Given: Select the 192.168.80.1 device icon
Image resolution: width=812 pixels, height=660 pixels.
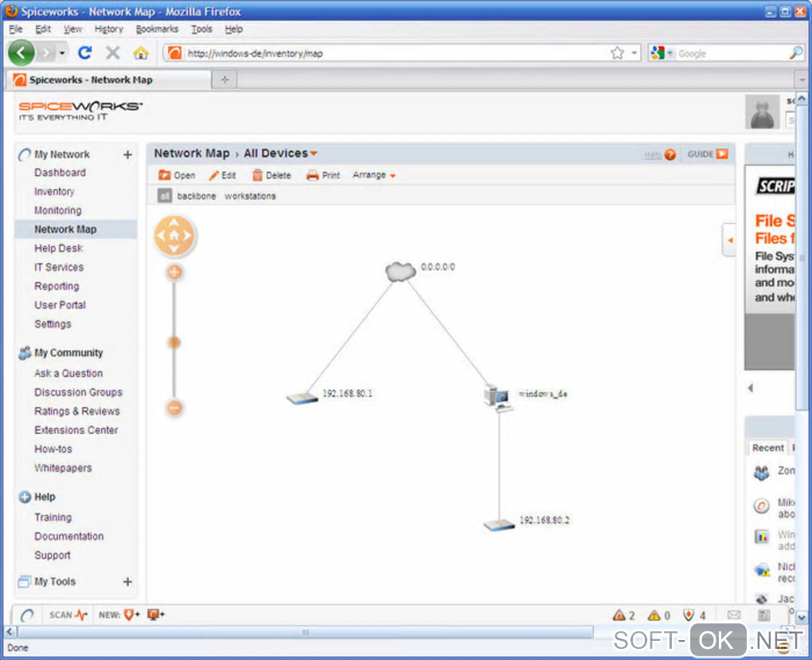Looking at the screenshot, I should click(303, 398).
